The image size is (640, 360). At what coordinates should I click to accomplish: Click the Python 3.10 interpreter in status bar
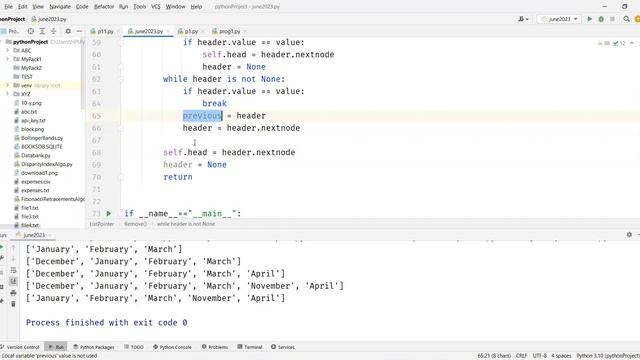coord(608,356)
